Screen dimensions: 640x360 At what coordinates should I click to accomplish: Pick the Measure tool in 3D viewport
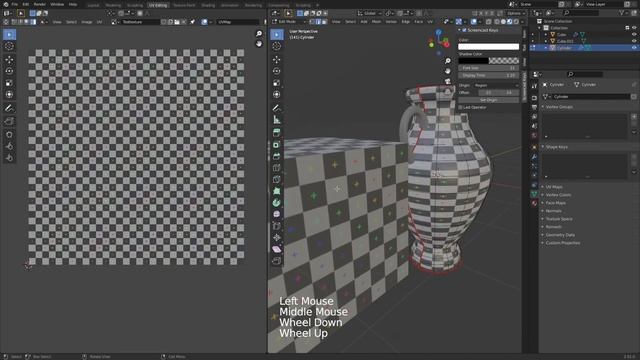click(277, 120)
